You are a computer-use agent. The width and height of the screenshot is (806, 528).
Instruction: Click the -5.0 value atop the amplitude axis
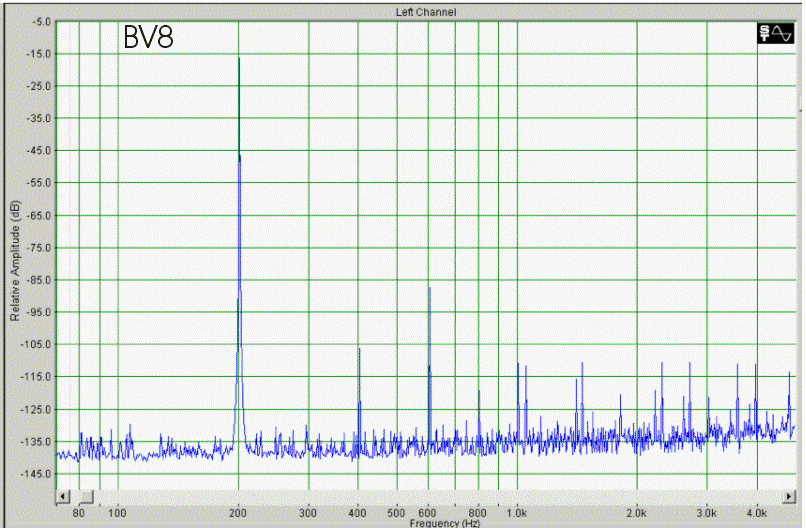[x=41, y=21]
